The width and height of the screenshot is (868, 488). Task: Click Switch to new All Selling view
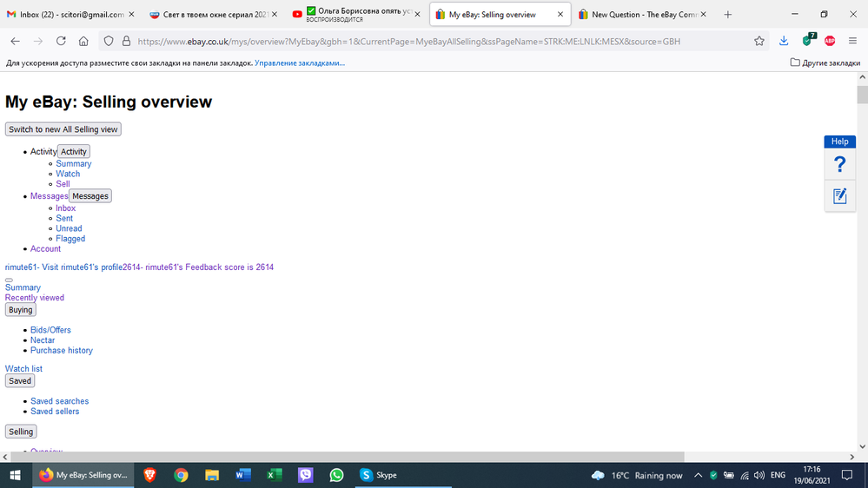point(63,129)
